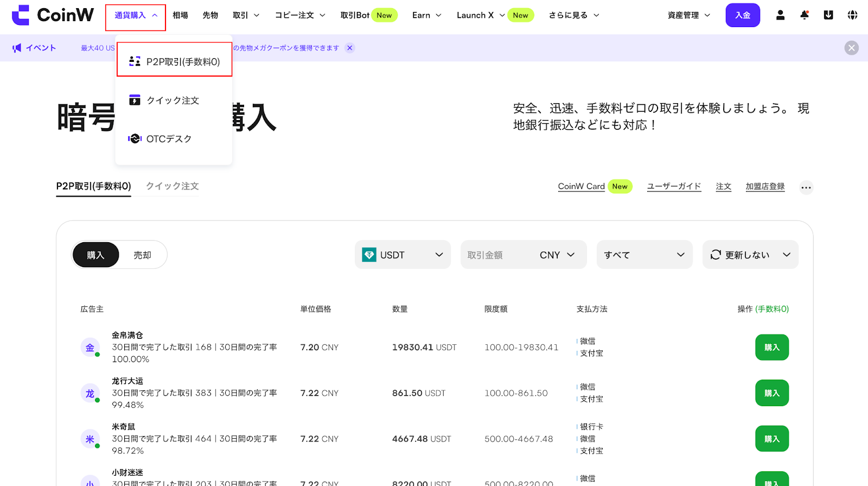Select the 売却 sell toggle
The height and width of the screenshot is (486, 868).
point(142,255)
